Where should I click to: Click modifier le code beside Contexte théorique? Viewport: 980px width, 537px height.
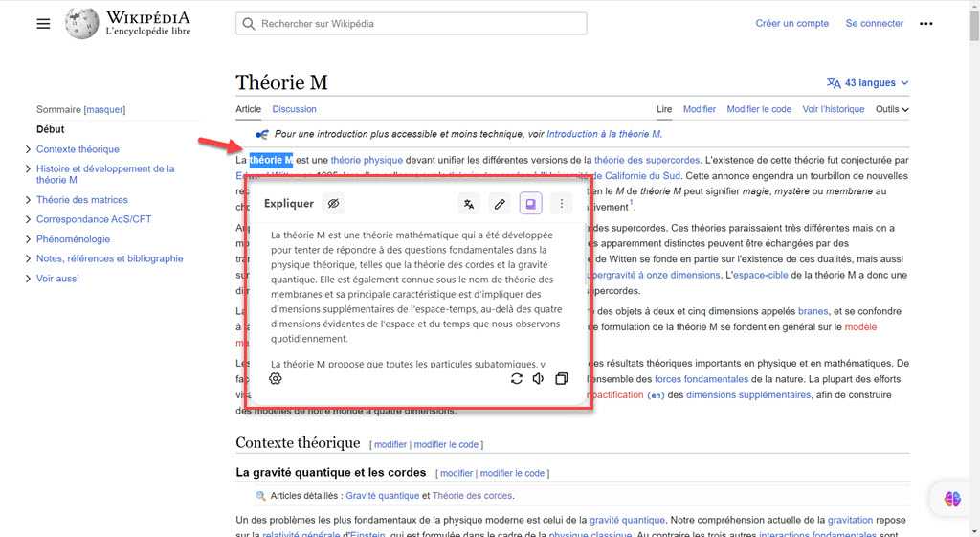point(446,444)
